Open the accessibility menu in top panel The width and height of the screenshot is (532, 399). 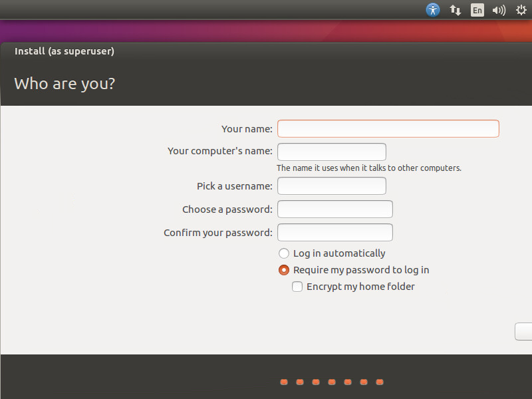pyautogui.click(x=433, y=10)
